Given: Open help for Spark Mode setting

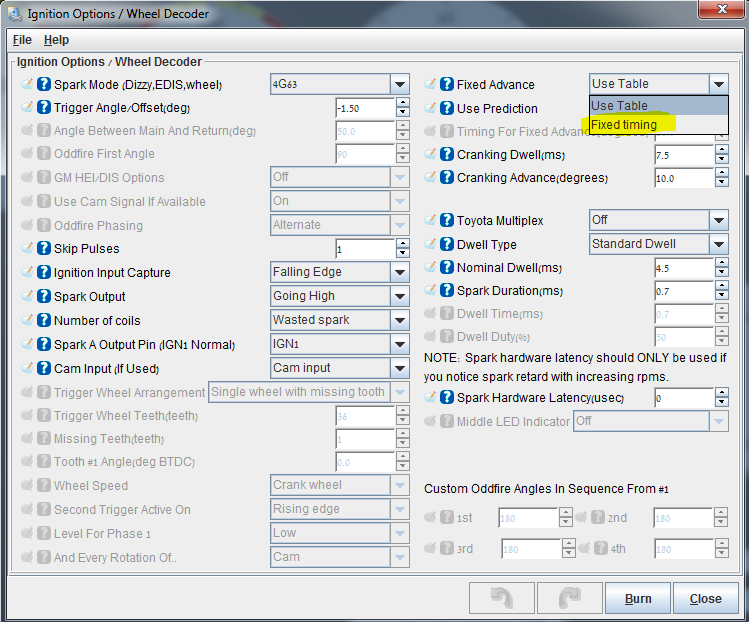Looking at the screenshot, I should pyautogui.click(x=43, y=84).
